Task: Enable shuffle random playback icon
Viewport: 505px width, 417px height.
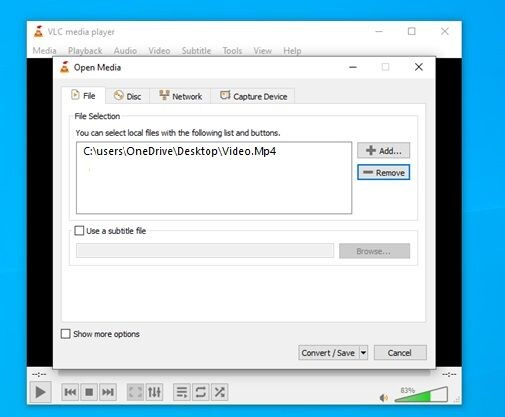Action: tap(220, 392)
